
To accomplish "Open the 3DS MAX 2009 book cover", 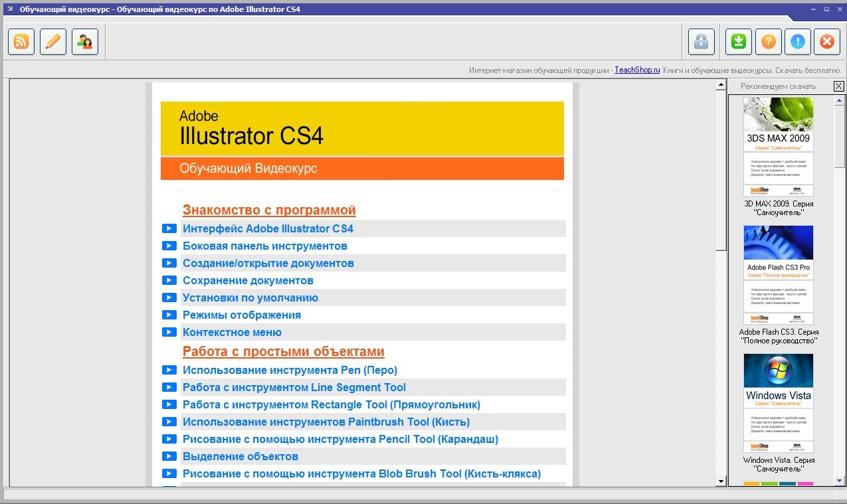I will tap(779, 147).
